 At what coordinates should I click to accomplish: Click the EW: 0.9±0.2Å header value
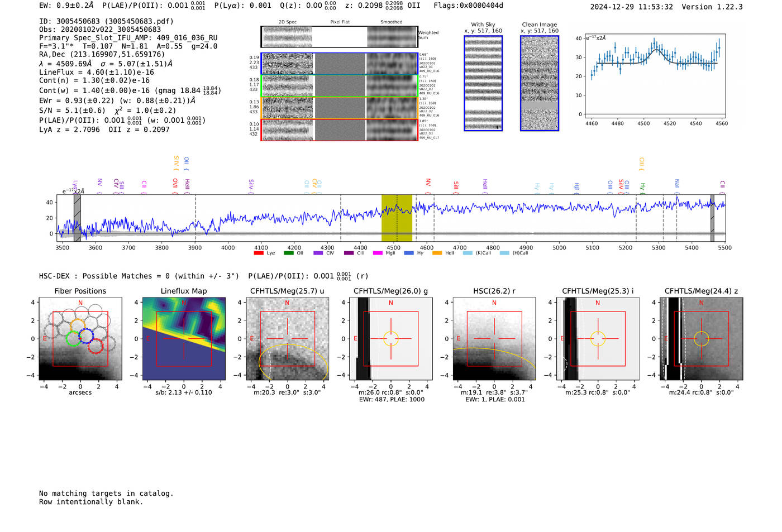(x=66, y=6)
